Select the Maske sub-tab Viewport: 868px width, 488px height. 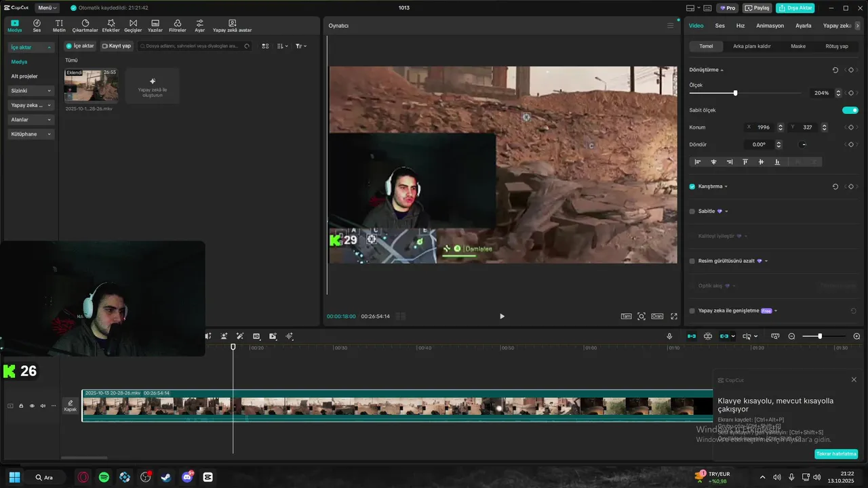798,46
